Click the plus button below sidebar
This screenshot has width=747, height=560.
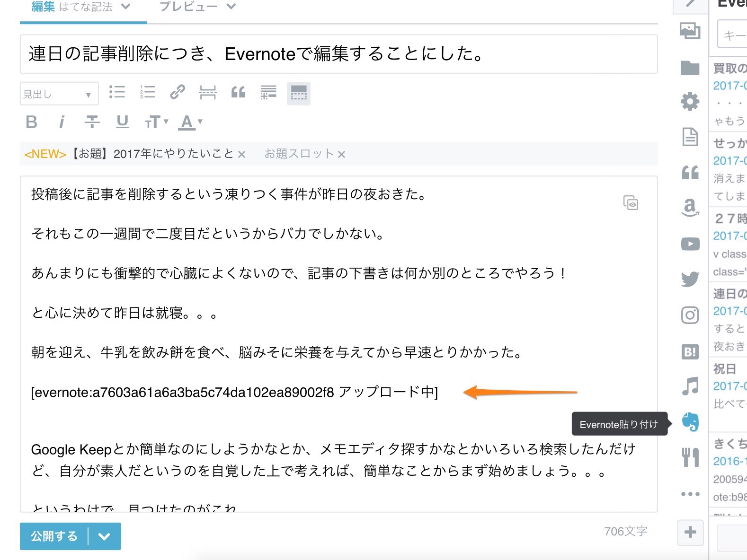coord(690,532)
